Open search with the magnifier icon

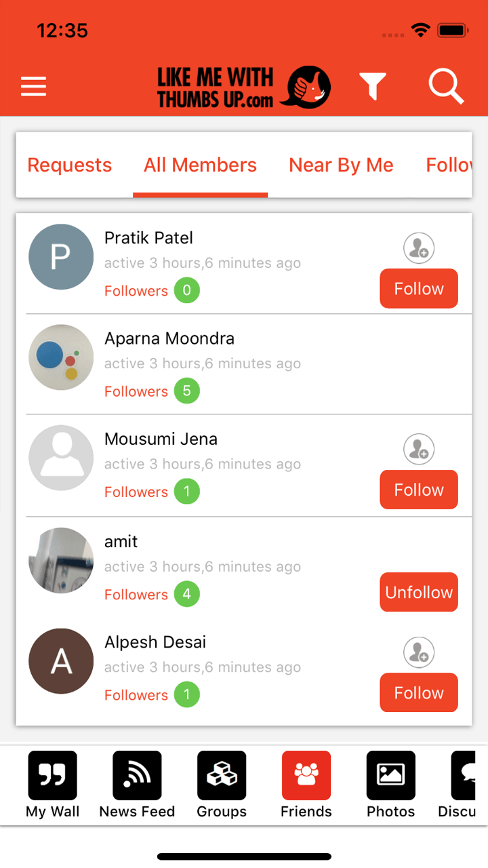(446, 87)
